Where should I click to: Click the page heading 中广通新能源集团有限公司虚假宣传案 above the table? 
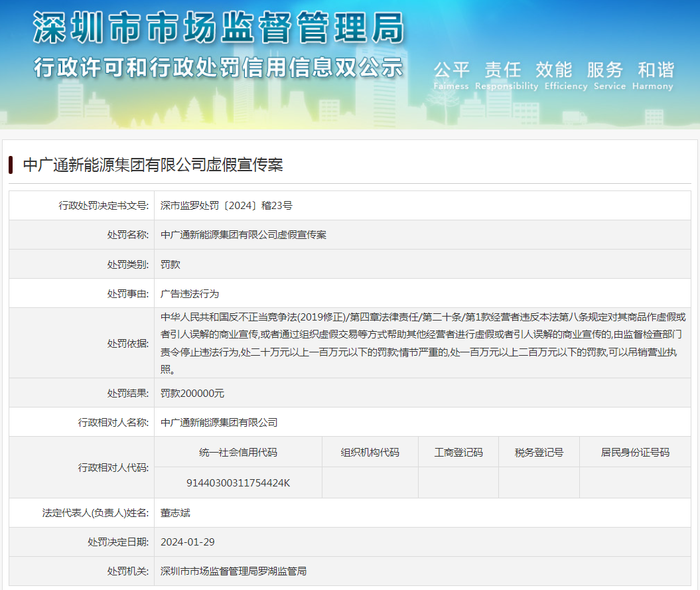click(153, 165)
